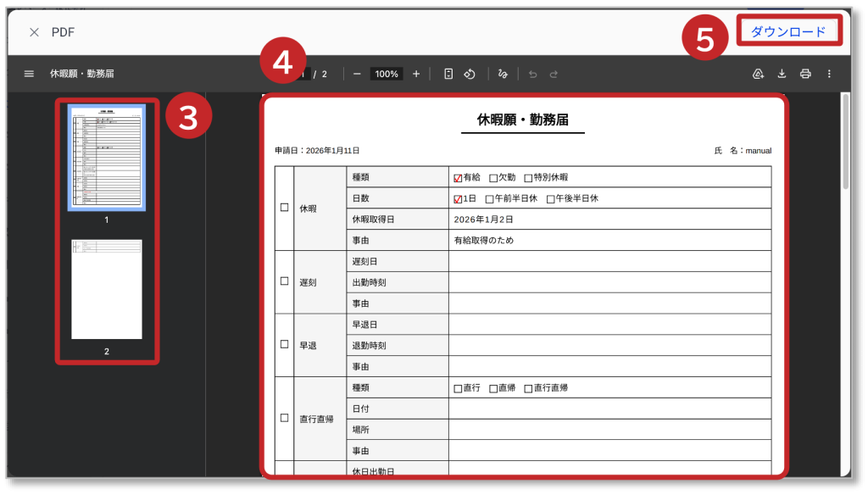Click the 100% zoom level field
868x495 pixels.
[x=387, y=74]
